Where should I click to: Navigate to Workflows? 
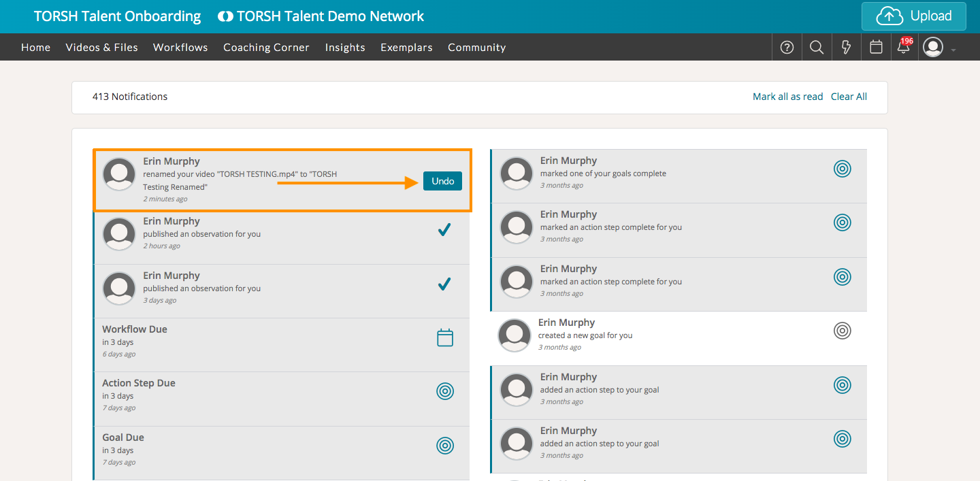point(180,48)
